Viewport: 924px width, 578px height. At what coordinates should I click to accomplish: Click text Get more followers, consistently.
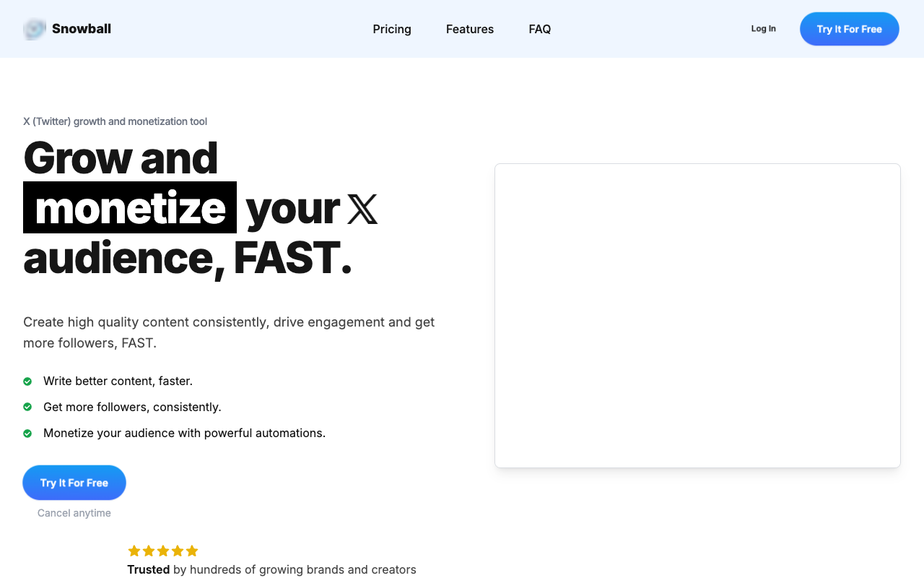click(132, 407)
